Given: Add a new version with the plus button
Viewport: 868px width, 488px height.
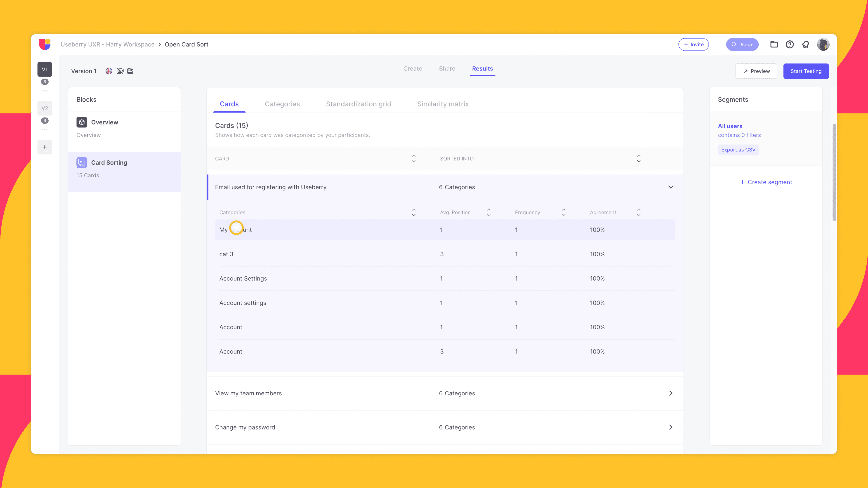Looking at the screenshot, I should pos(45,147).
